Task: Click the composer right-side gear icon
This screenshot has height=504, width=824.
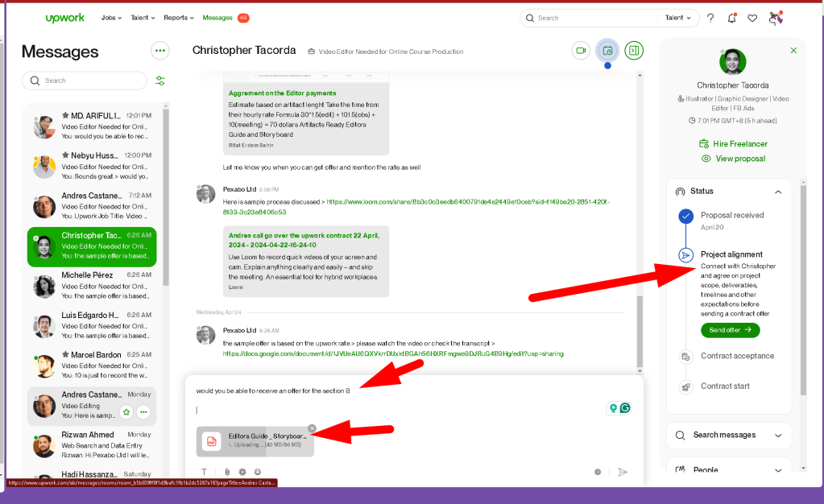Action: [x=598, y=472]
